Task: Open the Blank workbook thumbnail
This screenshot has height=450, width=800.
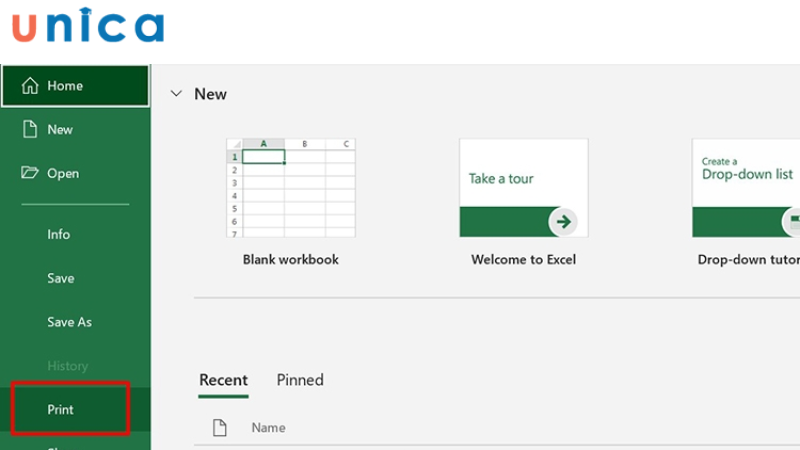Action: point(290,187)
